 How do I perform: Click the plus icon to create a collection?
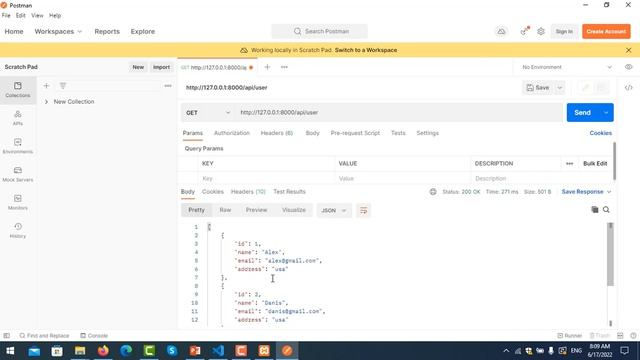[47, 86]
